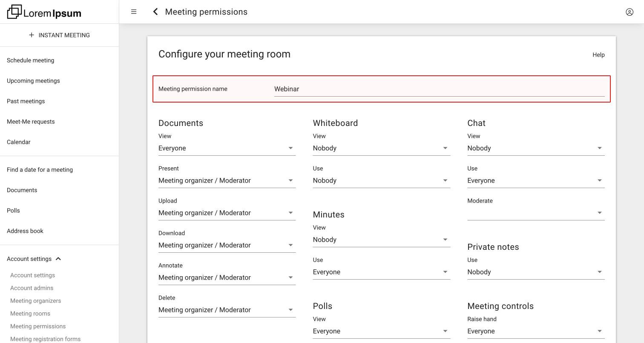Open Documents in the sidebar
The height and width of the screenshot is (343, 644).
(x=22, y=190)
